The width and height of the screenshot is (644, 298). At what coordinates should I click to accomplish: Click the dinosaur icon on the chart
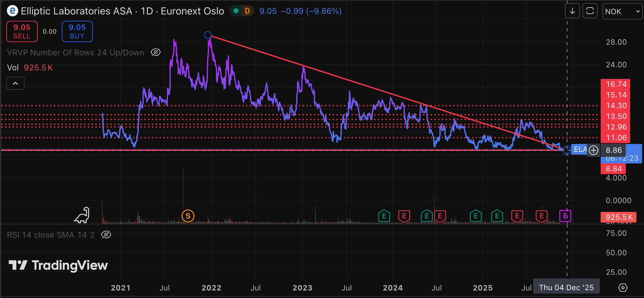click(x=82, y=216)
